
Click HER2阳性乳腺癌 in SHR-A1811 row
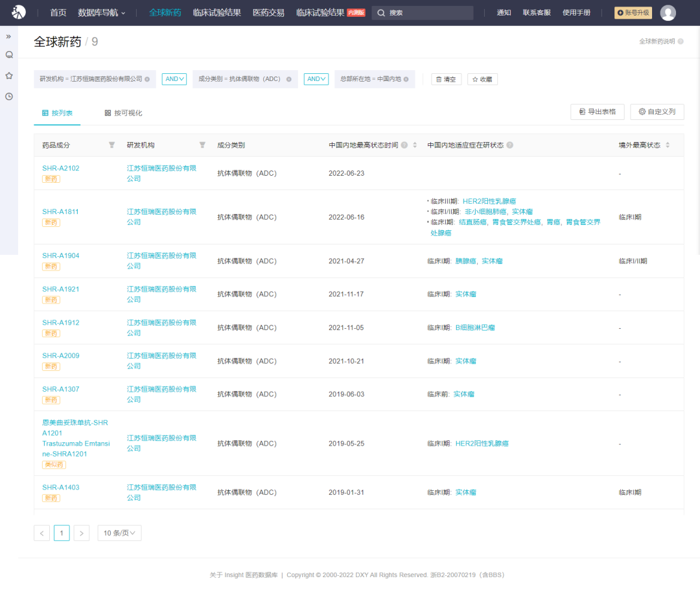[489, 202]
